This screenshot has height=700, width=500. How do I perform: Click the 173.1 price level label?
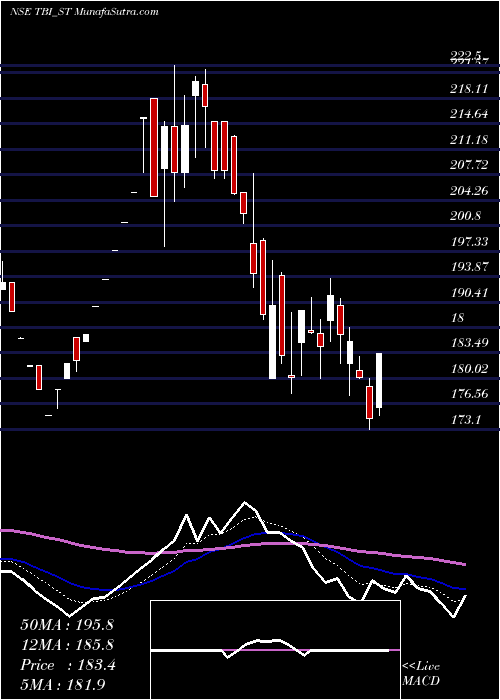(x=466, y=420)
